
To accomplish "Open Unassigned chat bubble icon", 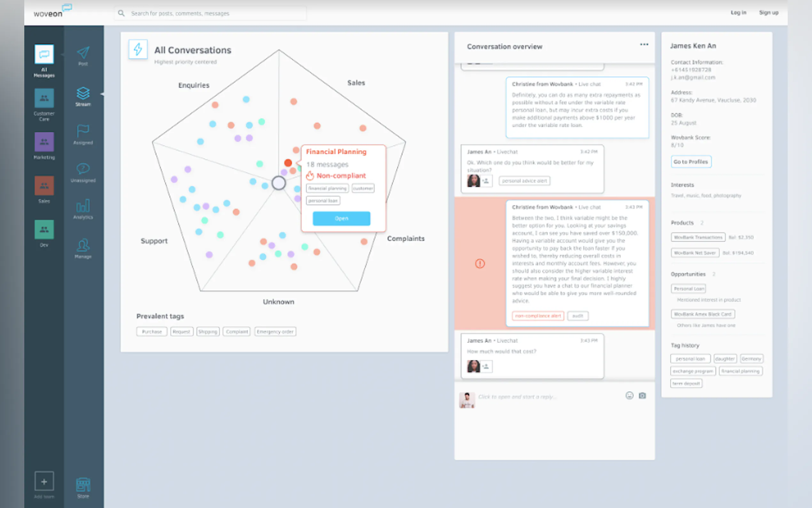I will point(83,169).
